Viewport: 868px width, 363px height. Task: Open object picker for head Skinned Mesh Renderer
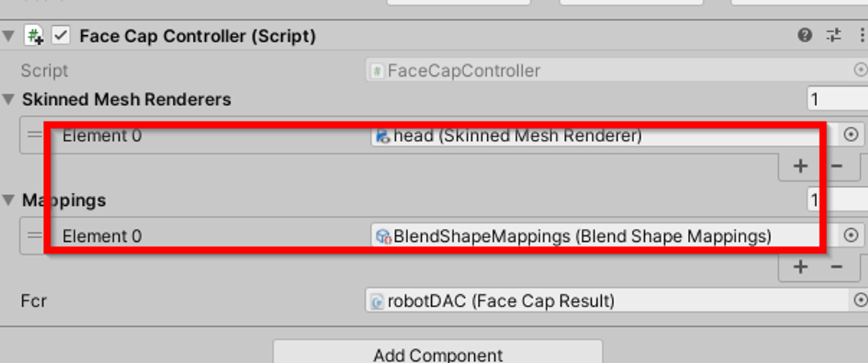point(851,135)
